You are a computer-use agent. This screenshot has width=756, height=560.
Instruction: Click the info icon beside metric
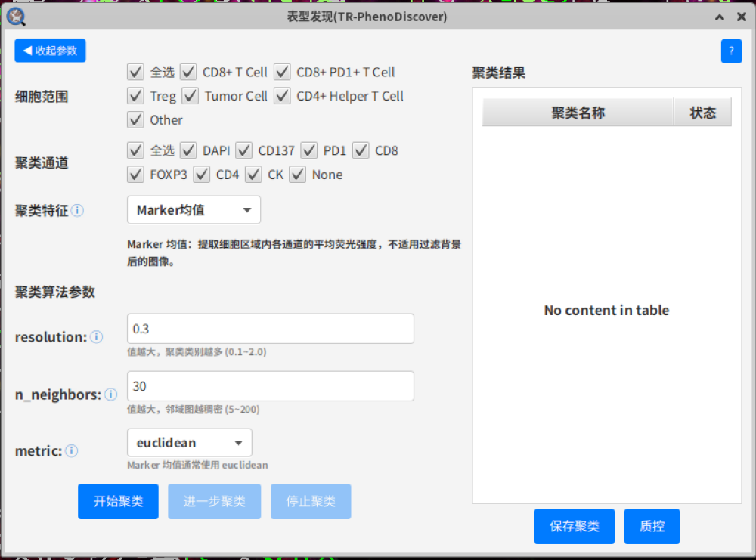tap(71, 451)
